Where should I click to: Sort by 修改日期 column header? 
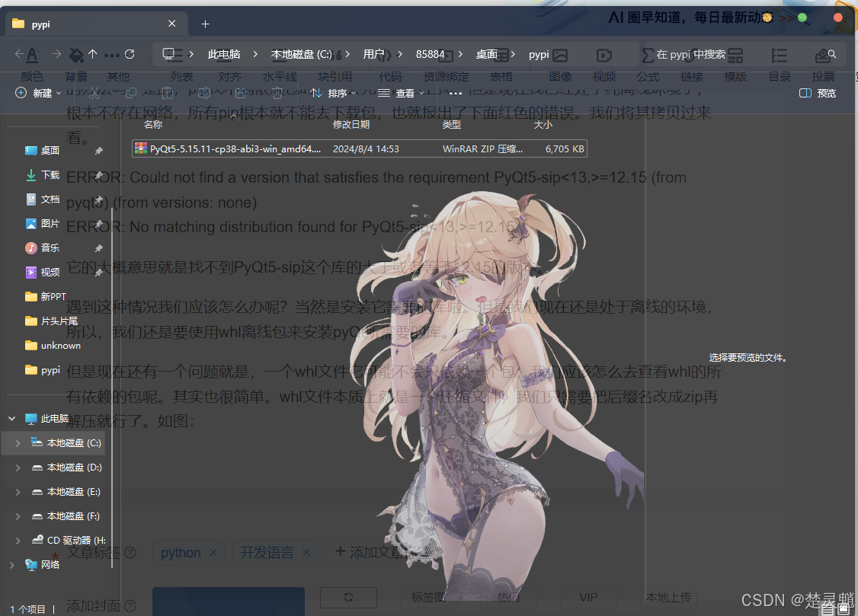[x=351, y=125]
